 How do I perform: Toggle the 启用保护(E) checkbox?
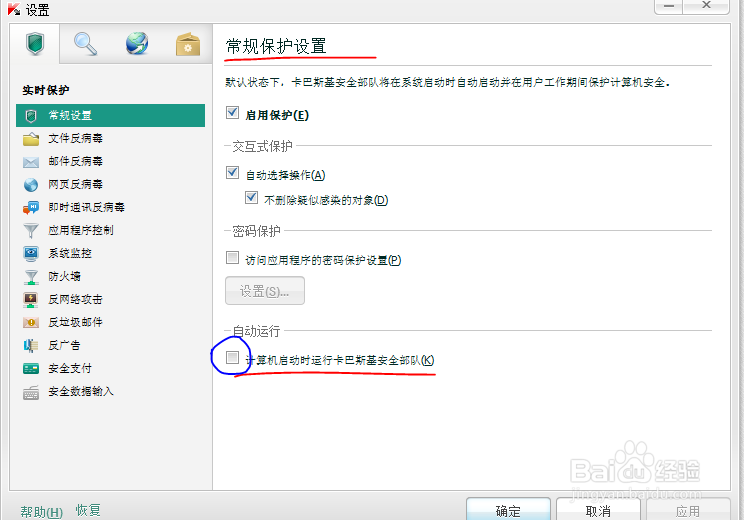coord(232,113)
